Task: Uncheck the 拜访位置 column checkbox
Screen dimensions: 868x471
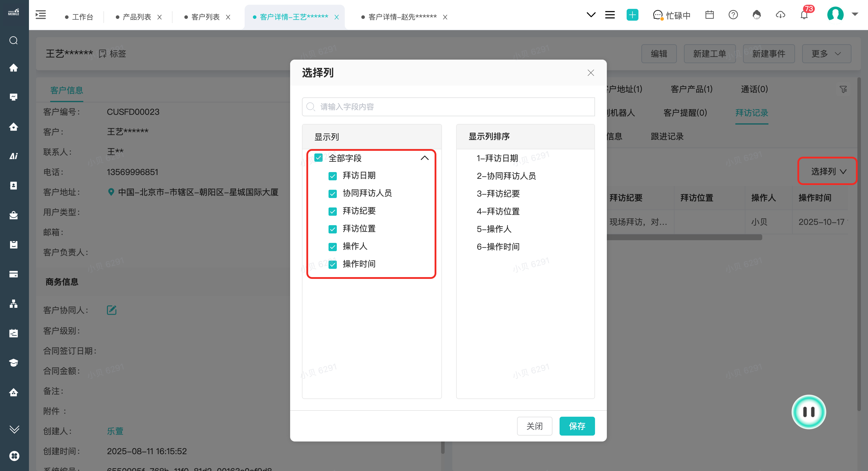Action: [333, 229]
